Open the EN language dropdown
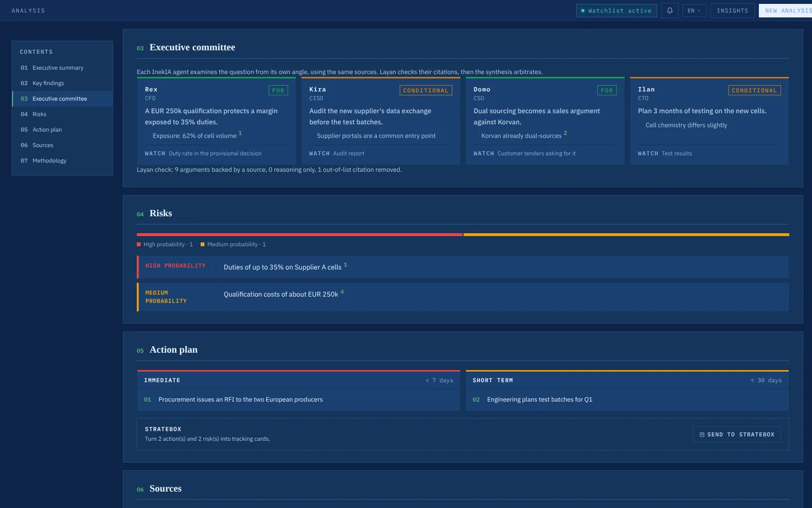 694,11
